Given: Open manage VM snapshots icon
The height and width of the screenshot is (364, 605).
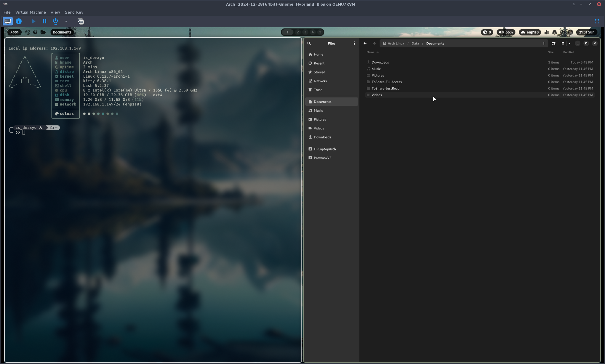Looking at the screenshot, I should 81,21.
